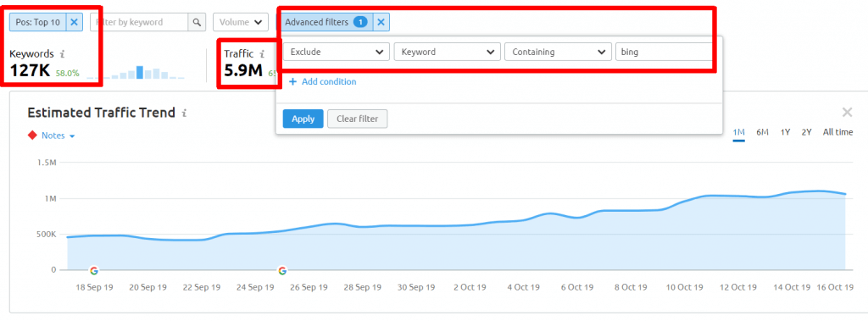The width and height of the screenshot is (868, 321).
Task: Select the 6M time range
Action: 762,132
